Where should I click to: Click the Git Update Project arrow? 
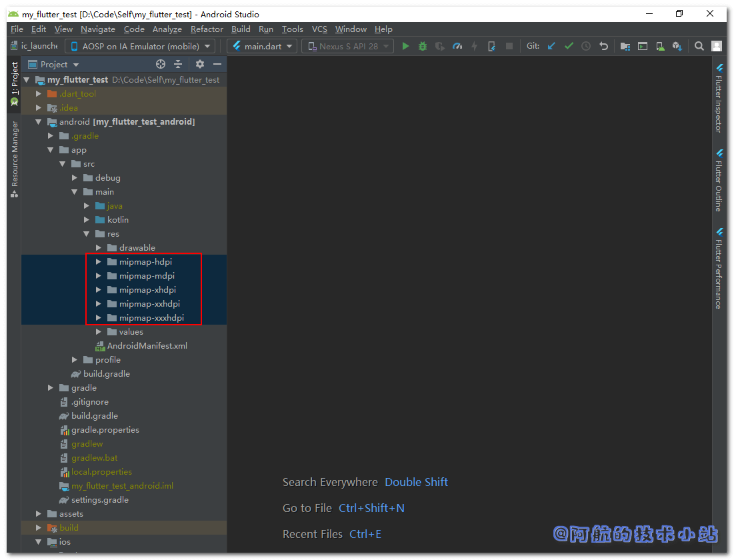[x=551, y=46]
